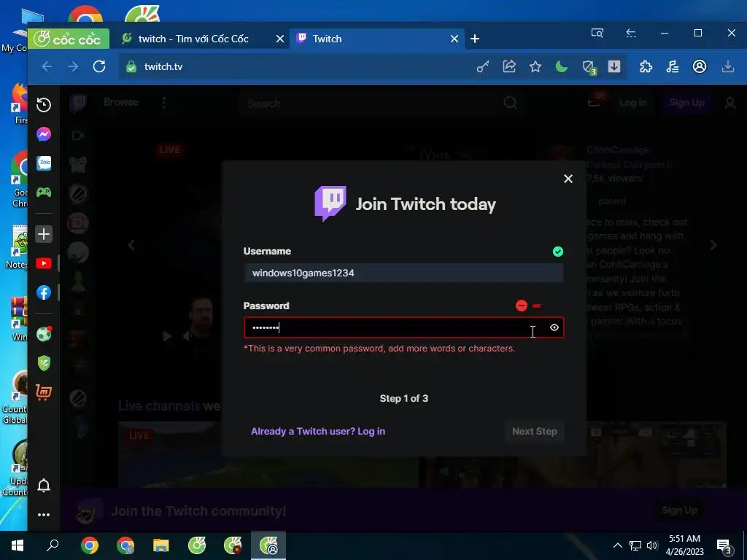The height and width of the screenshot is (560, 747).
Task: Click Browse on the Twitch page
Action: click(120, 102)
